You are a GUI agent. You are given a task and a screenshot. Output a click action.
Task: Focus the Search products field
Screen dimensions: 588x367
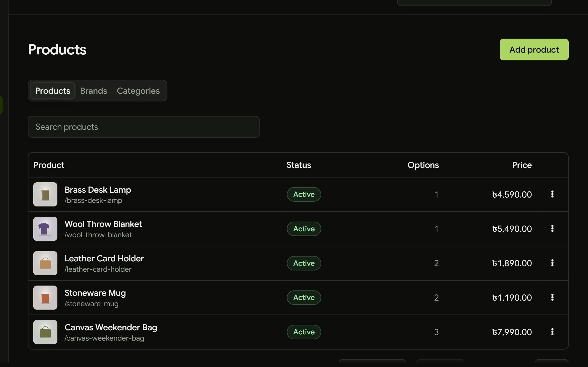coord(144,127)
